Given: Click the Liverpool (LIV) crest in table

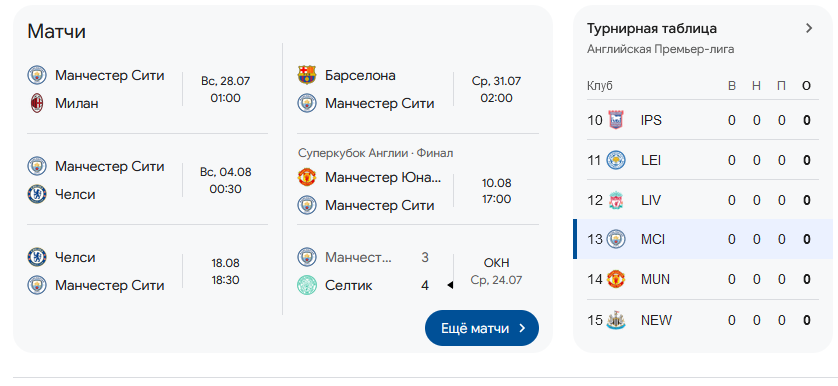Looking at the screenshot, I should pos(616,200).
